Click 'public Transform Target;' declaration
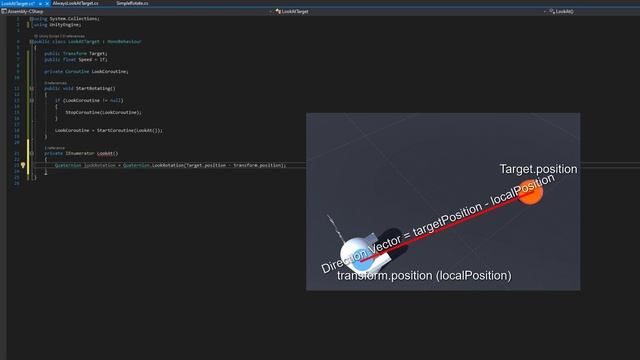The height and width of the screenshot is (360, 640). (76, 53)
